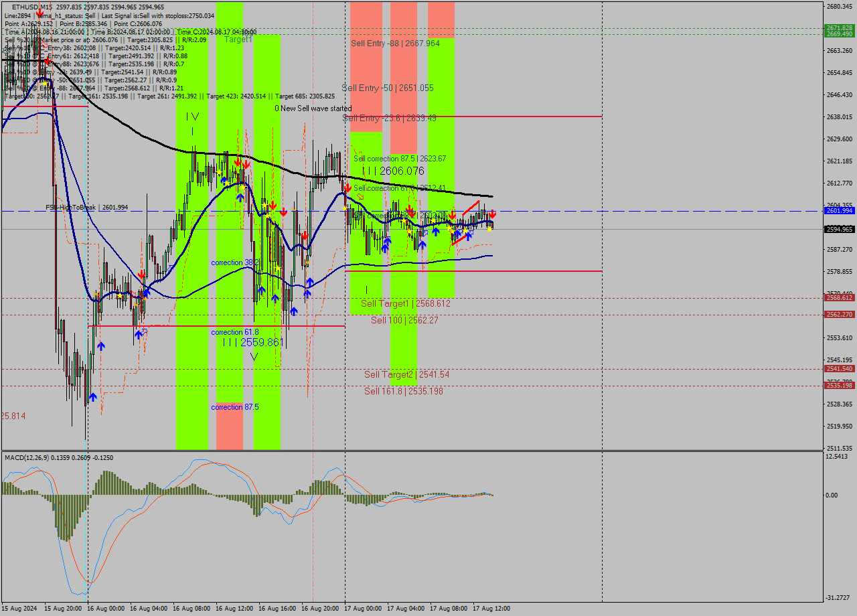Select the 'Sell Target2 | 2541.54' label

(406, 374)
